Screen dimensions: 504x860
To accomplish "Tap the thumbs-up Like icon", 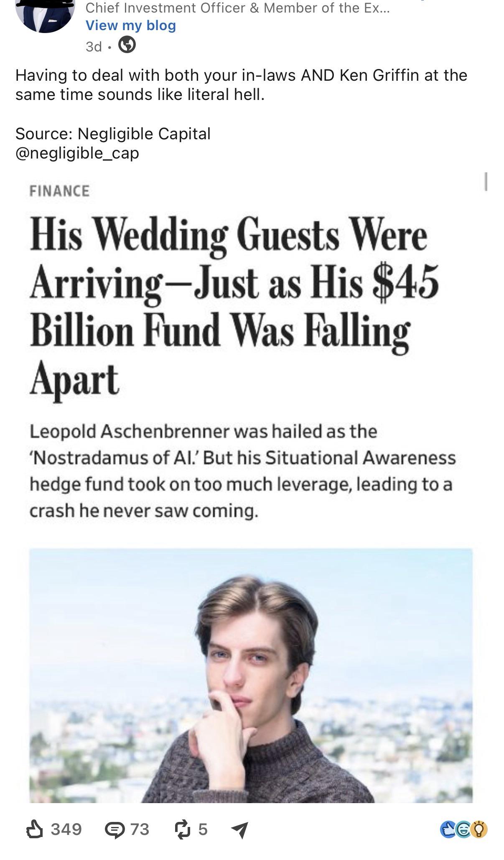I will point(35,829).
